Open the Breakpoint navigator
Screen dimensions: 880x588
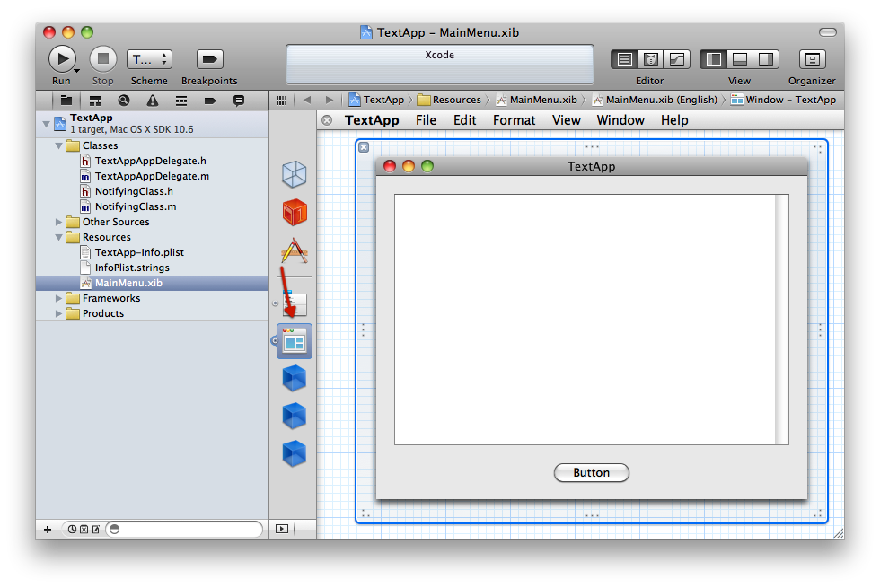tap(210, 101)
